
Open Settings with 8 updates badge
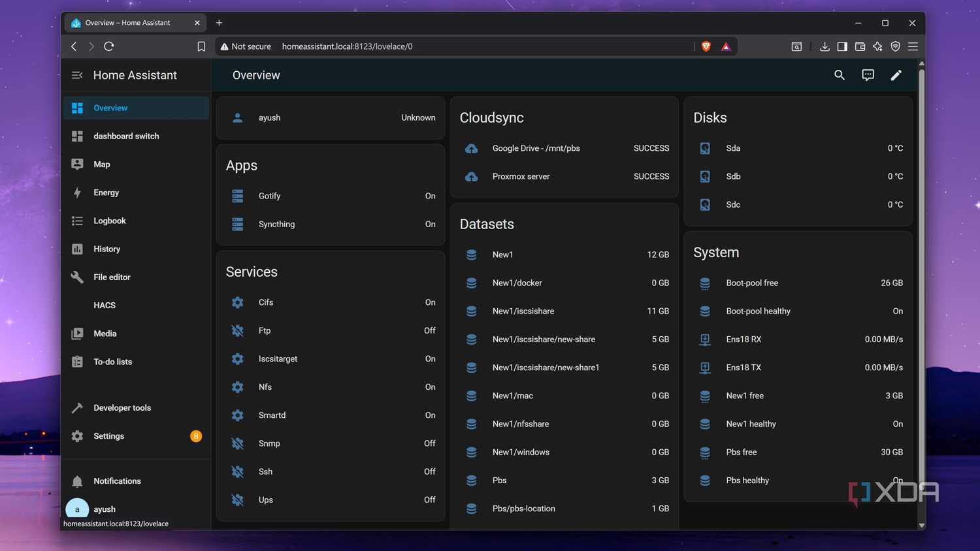tap(136, 436)
